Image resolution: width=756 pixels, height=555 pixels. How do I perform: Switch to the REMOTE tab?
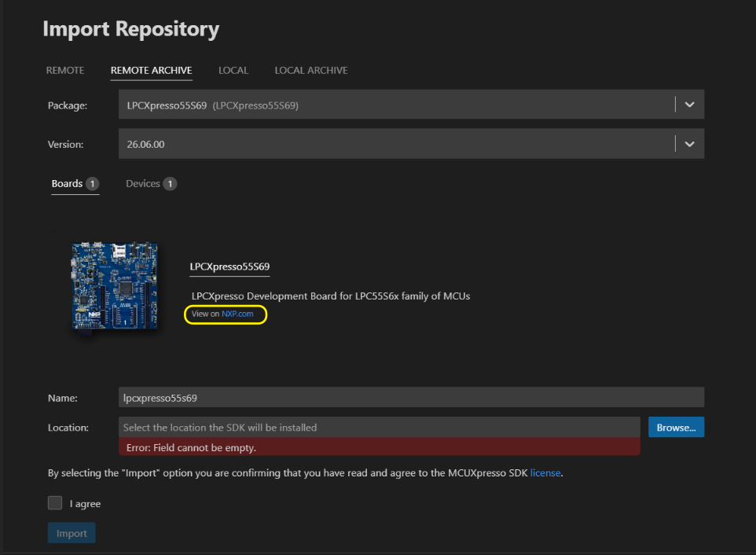click(x=65, y=71)
